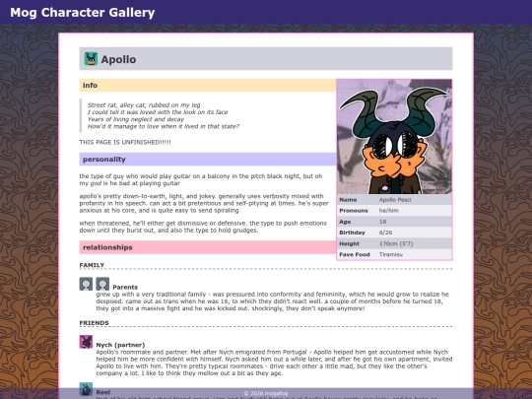532x399 pixels.
Task: Click the 'Apollo Pesci' name value
Action: (x=395, y=200)
